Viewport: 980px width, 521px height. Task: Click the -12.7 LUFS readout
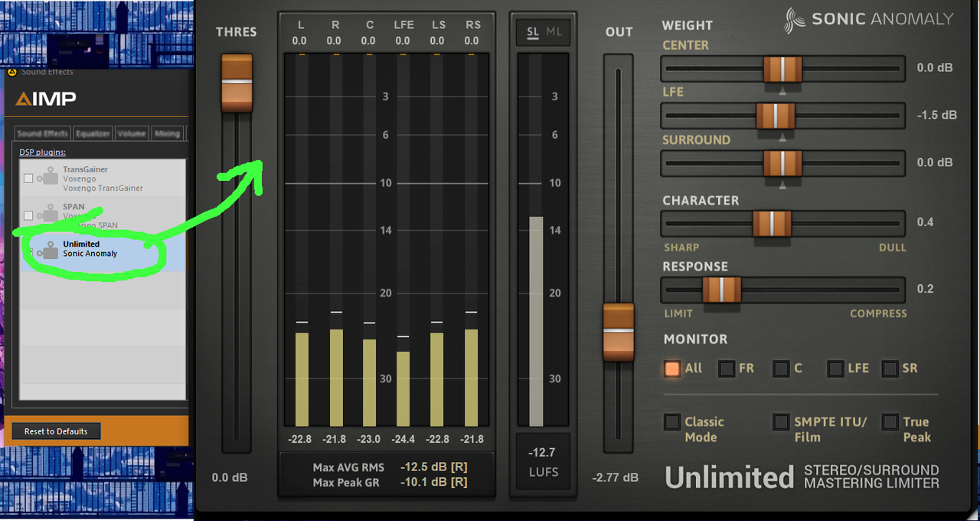click(x=542, y=462)
